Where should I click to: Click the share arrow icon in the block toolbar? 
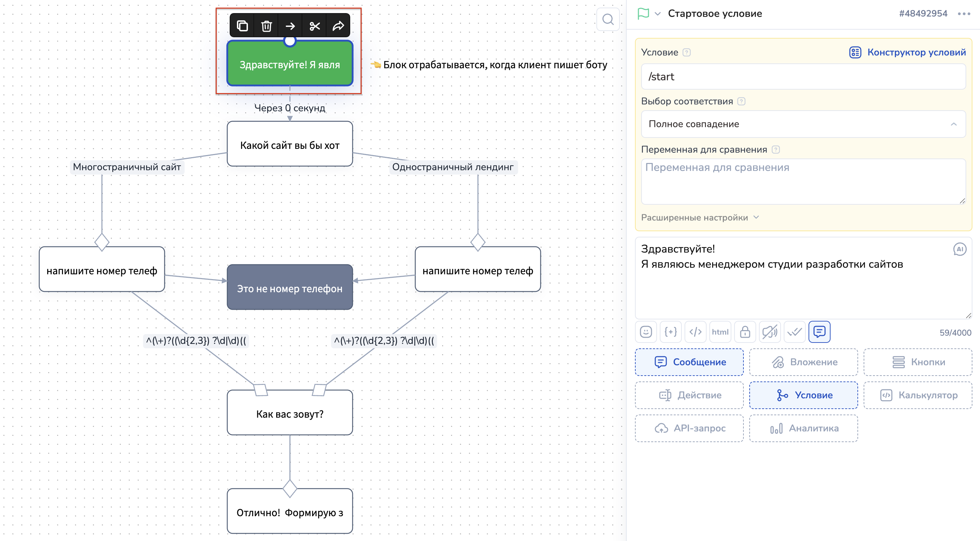click(x=338, y=26)
